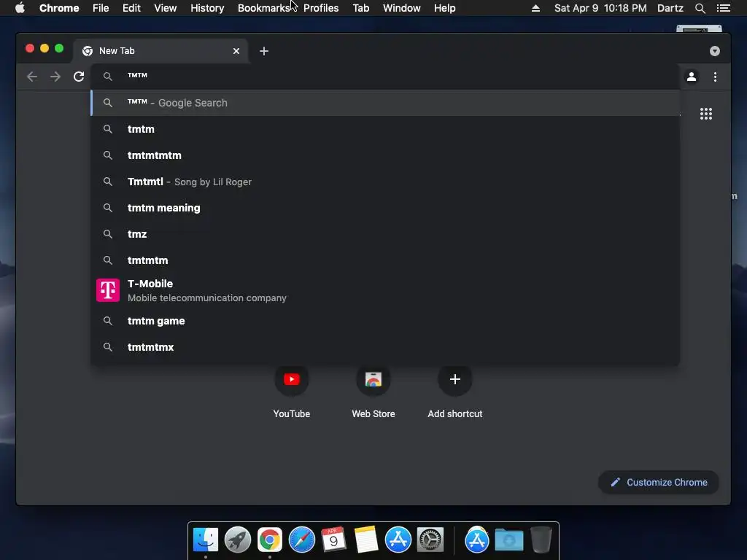The image size is (747, 560).
Task: Open the Apple menu
Action: [x=20, y=8]
